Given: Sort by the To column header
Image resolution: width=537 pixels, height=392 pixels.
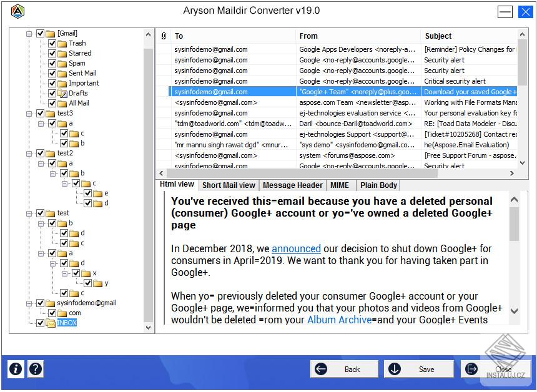Looking at the screenshot, I should [x=234, y=36].
